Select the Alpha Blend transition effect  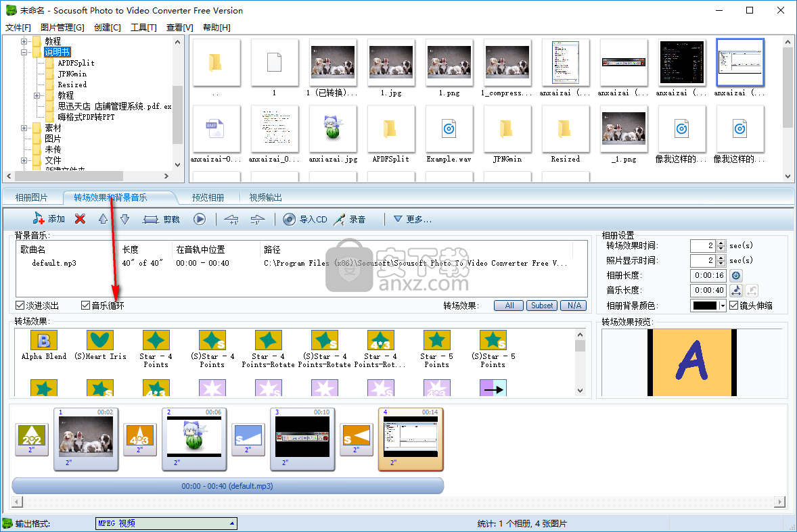44,345
